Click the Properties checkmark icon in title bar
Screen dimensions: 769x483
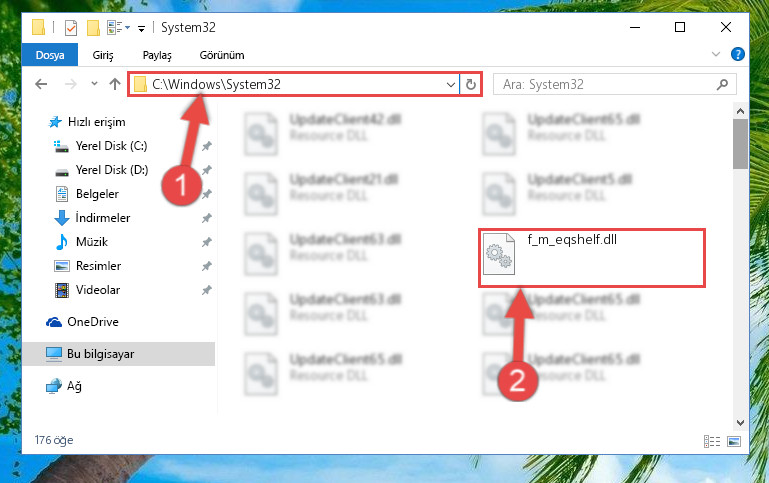[x=71, y=27]
